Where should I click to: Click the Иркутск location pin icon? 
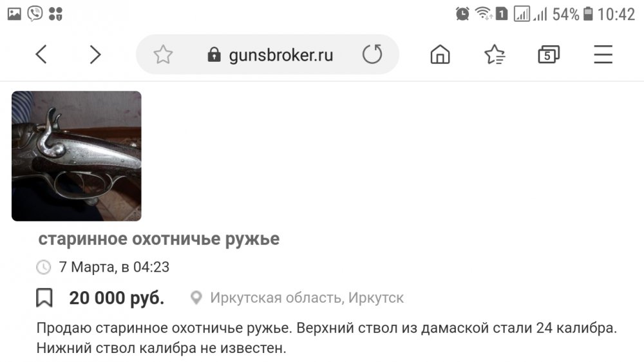[196, 298]
